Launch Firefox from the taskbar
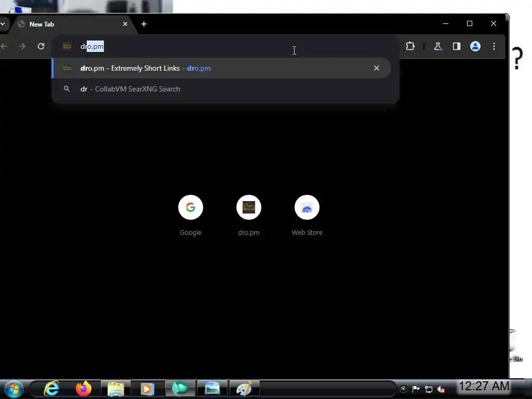The image size is (532, 399). point(84,389)
